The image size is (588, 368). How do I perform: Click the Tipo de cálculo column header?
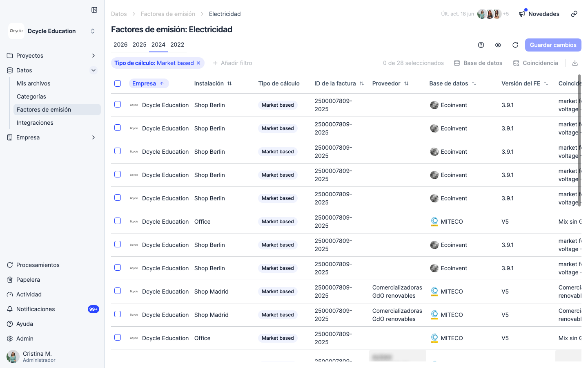(x=279, y=83)
